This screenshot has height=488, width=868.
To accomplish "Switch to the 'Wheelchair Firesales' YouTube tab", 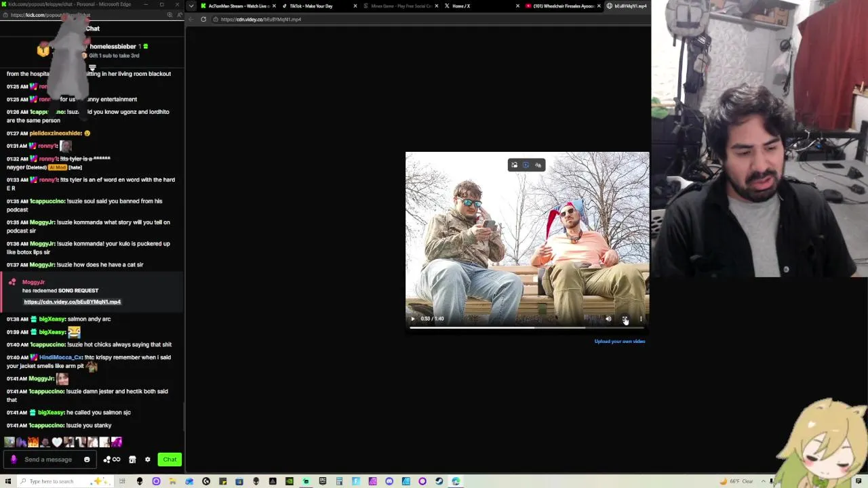I will [x=563, y=6].
